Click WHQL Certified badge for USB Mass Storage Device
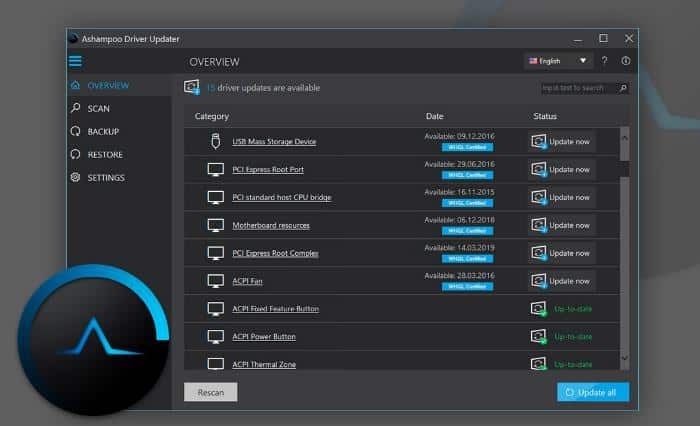The width and height of the screenshot is (700, 426). pyautogui.click(x=467, y=147)
